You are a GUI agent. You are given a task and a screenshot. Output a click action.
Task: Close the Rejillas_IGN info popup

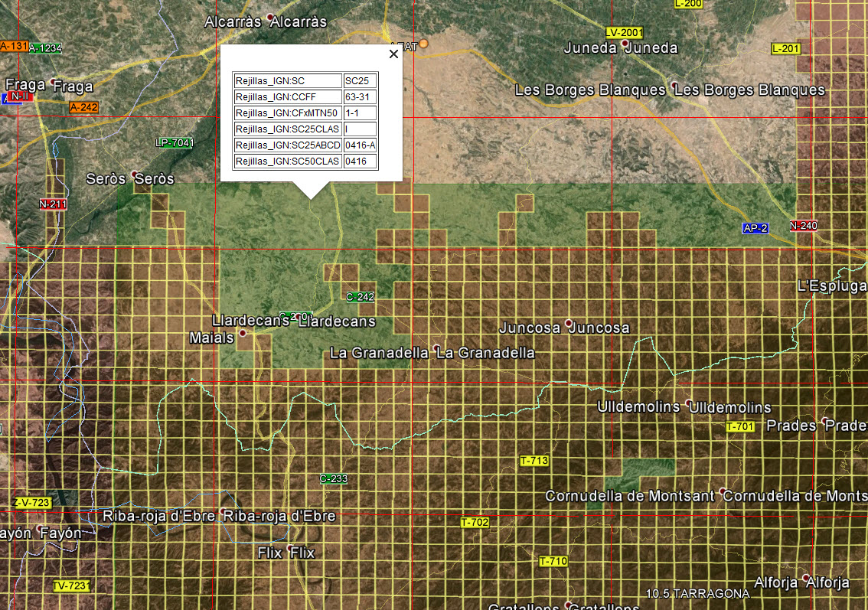click(393, 54)
